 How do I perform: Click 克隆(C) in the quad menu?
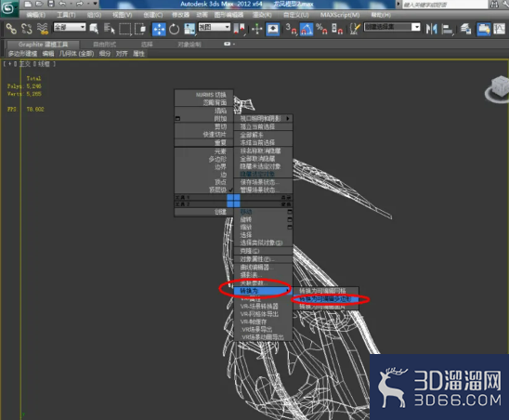click(263, 252)
